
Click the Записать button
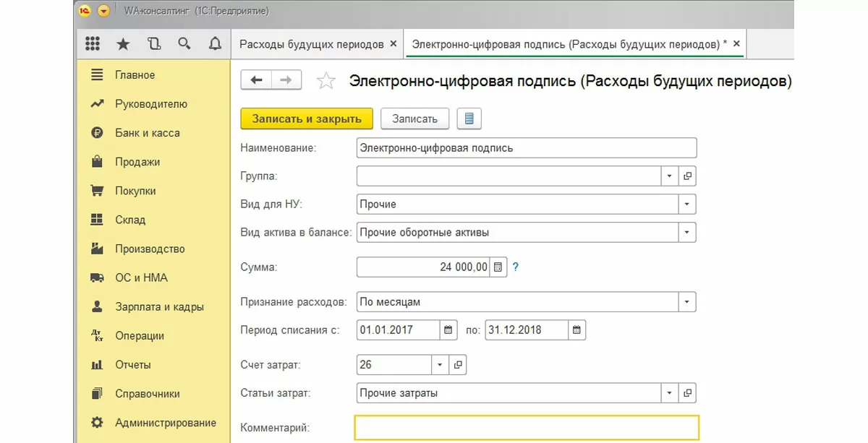coord(415,119)
